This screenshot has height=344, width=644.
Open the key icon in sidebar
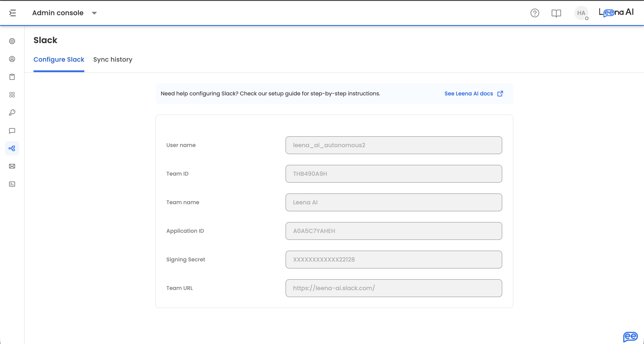pos(12,113)
